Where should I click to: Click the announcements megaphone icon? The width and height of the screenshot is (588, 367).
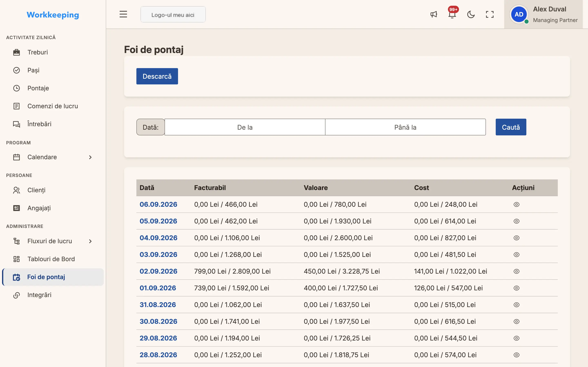(x=434, y=14)
